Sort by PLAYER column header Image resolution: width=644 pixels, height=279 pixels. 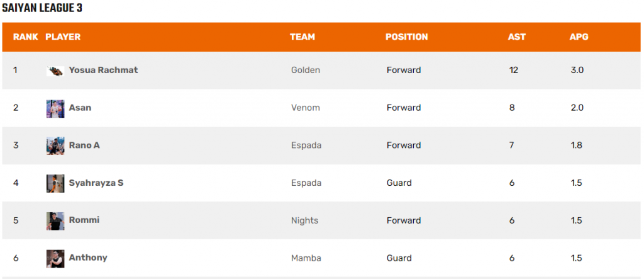click(x=63, y=37)
